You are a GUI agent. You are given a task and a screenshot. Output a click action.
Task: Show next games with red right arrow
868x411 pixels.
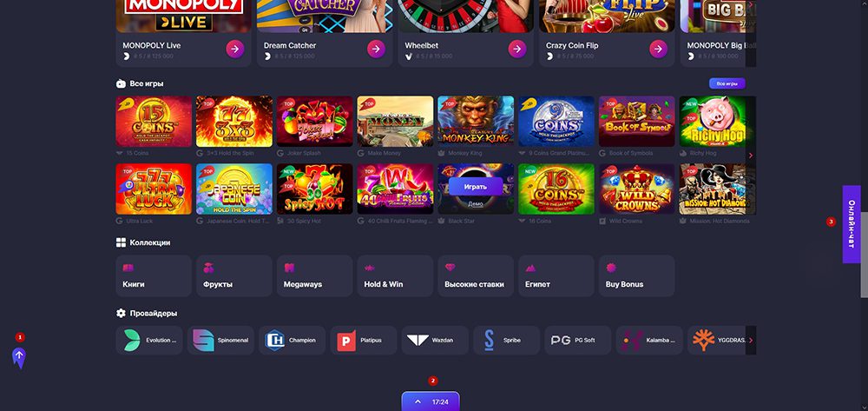pos(751,156)
